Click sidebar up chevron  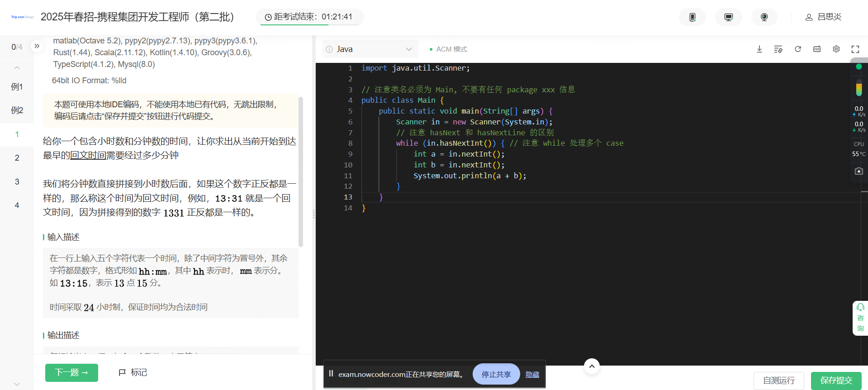pyautogui.click(x=17, y=68)
